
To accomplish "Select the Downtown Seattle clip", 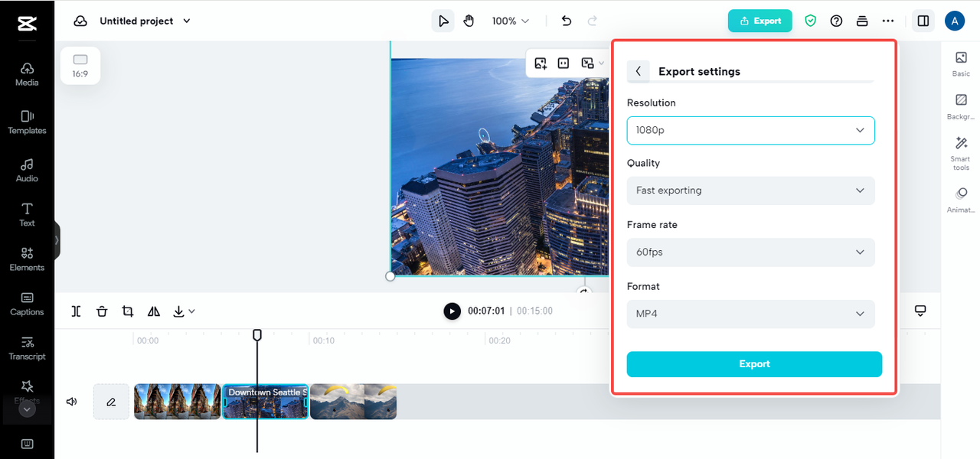I will 266,402.
